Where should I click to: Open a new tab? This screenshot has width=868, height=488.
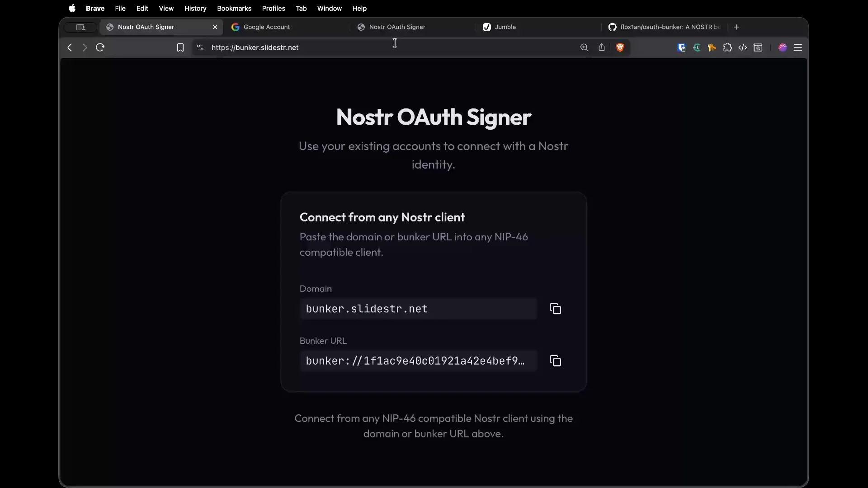pos(736,27)
